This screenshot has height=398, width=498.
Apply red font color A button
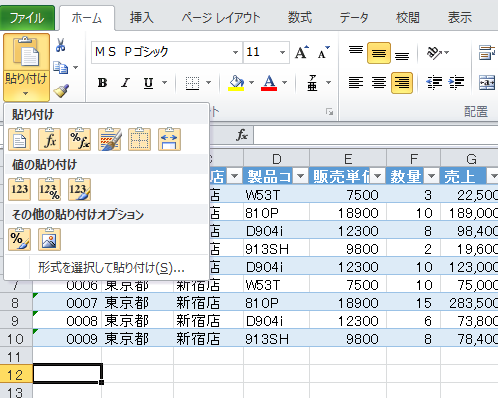(269, 83)
